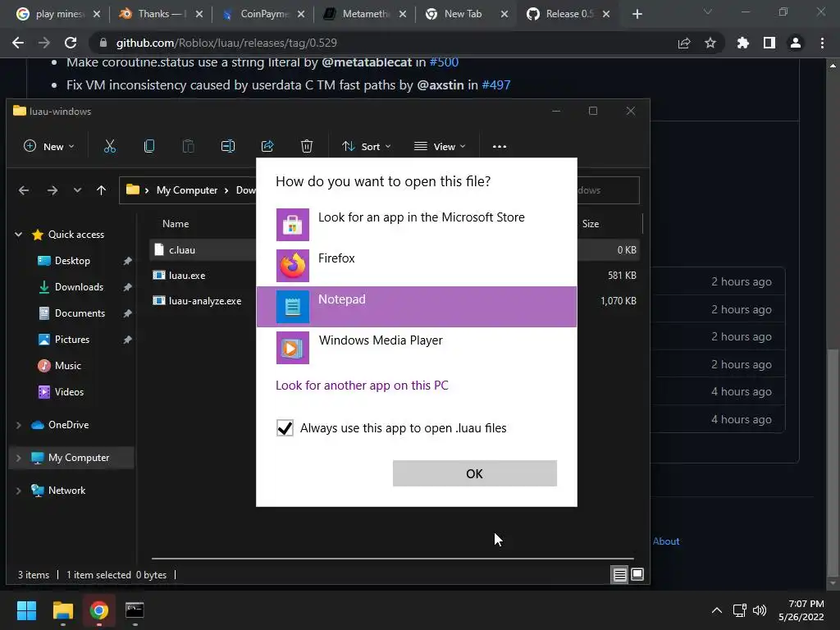Screen dimensions: 840x630
Task: Toggle Chrome side panel icon
Action: pyautogui.click(x=769, y=43)
